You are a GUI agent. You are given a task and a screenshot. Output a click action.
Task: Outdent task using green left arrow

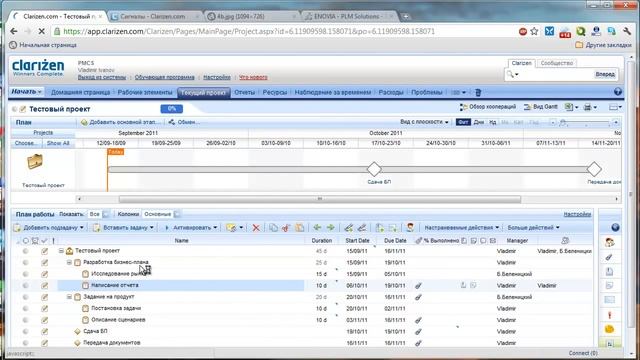tap(317, 228)
